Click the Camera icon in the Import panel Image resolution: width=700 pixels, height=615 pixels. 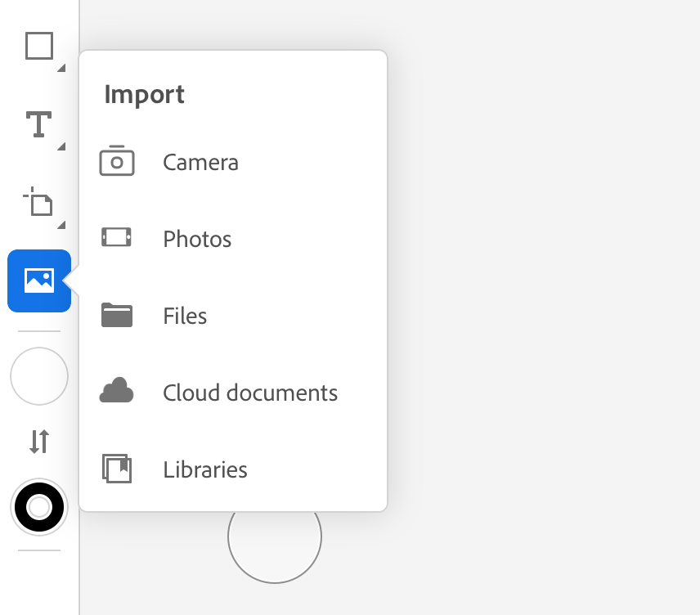(x=117, y=161)
